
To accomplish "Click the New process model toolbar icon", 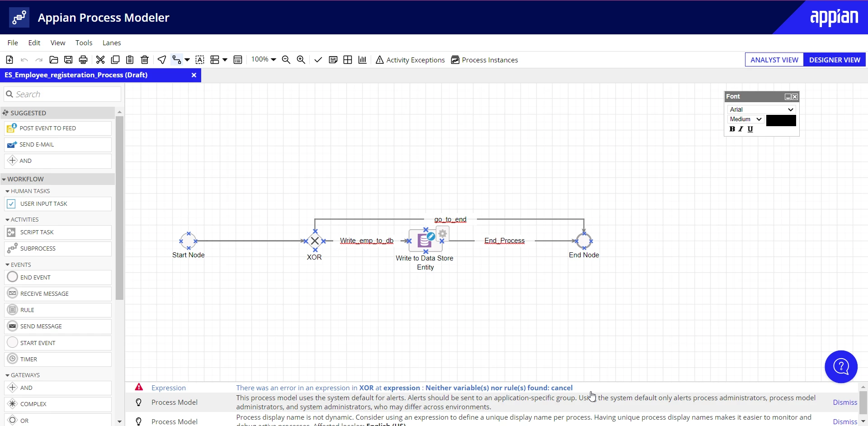I will tap(9, 60).
